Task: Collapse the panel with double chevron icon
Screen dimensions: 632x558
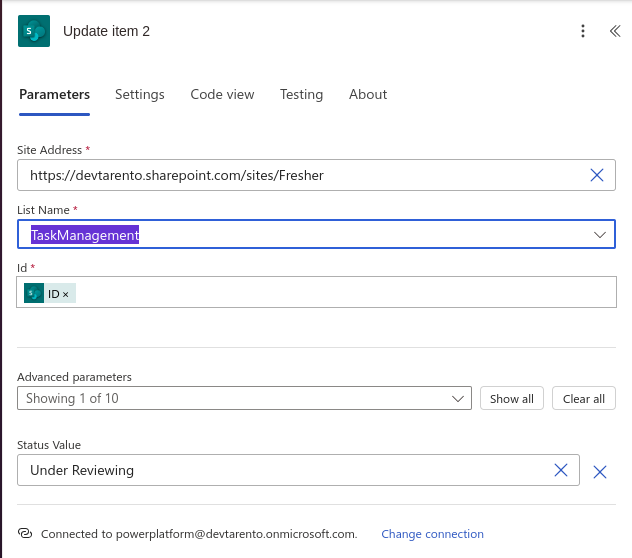Action: 614,31
